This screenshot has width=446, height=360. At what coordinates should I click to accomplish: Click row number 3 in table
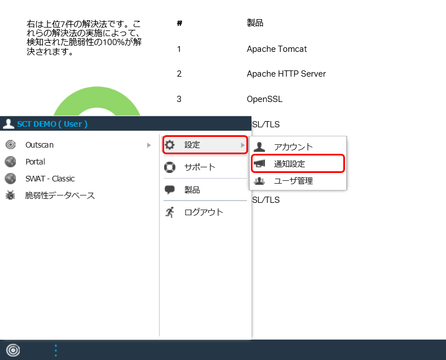point(179,99)
